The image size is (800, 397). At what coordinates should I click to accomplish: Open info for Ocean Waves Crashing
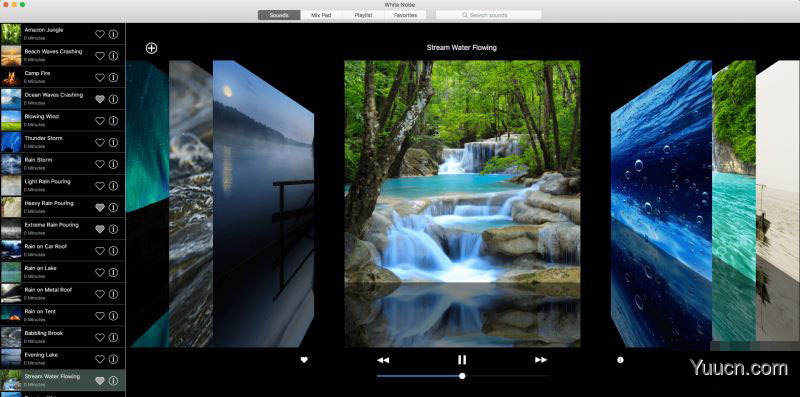pyautogui.click(x=113, y=99)
